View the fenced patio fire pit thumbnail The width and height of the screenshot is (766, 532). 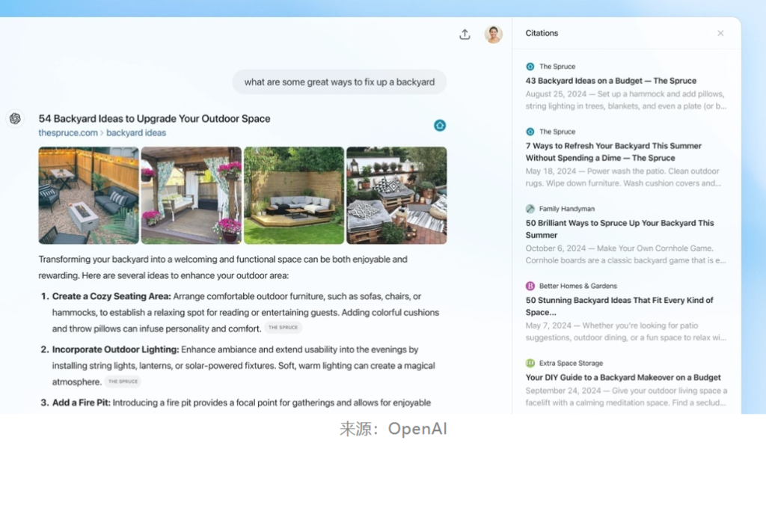(x=88, y=195)
